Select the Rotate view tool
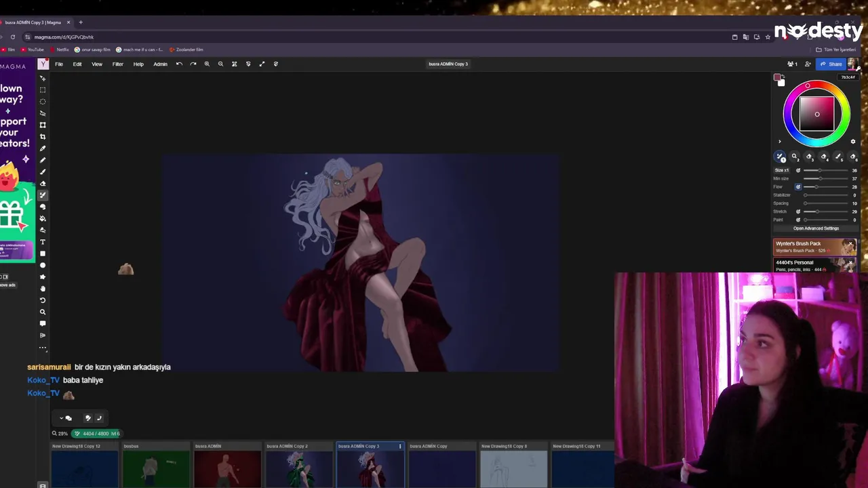The image size is (868, 488). point(43,300)
